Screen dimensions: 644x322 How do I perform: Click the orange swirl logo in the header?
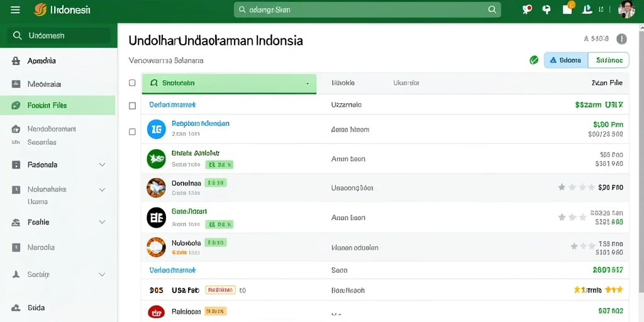pyautogui.click(x=40, y=10)
